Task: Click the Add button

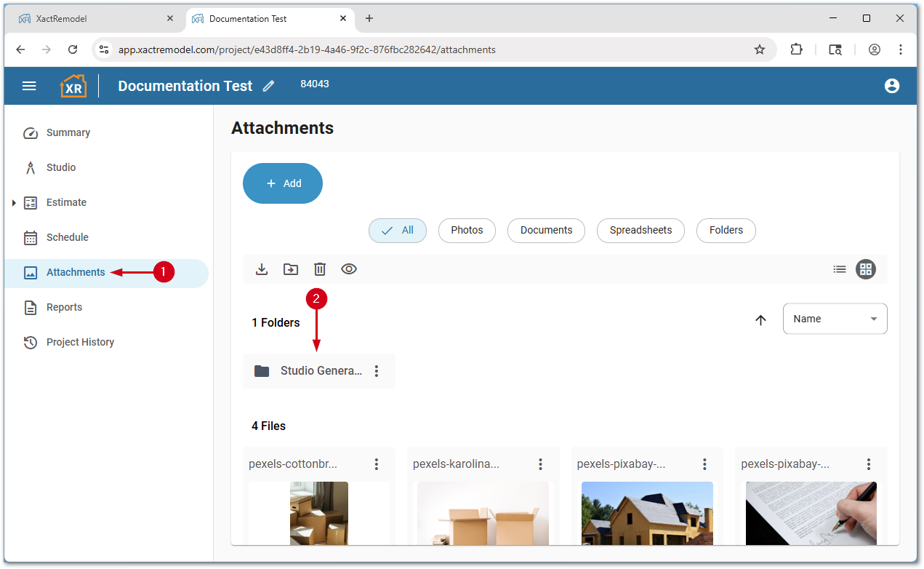Action: (283, 183)
